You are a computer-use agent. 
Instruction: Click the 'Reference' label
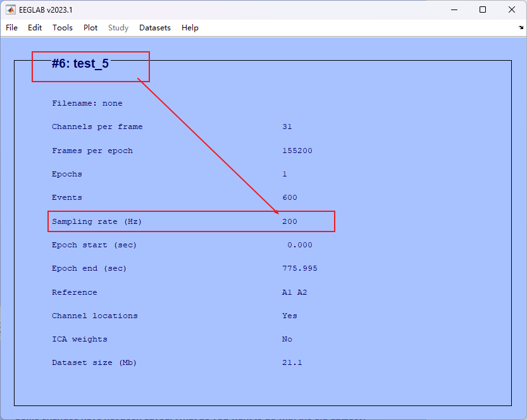(x=75, y=292)
